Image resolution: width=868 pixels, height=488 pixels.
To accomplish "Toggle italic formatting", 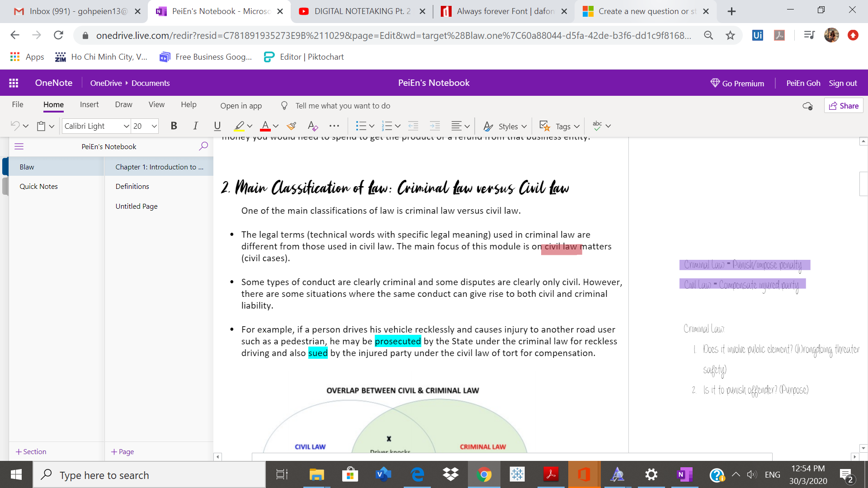I will (x=195, y=126).
